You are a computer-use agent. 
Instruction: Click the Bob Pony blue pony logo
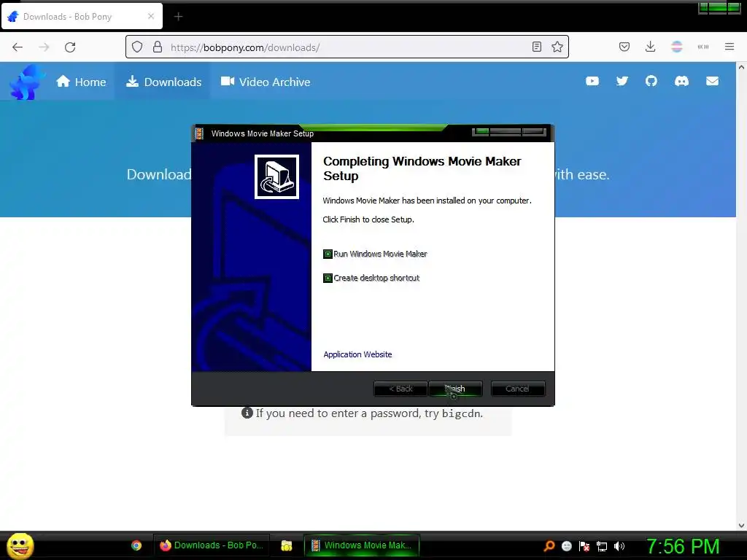[x=27, y=82]
